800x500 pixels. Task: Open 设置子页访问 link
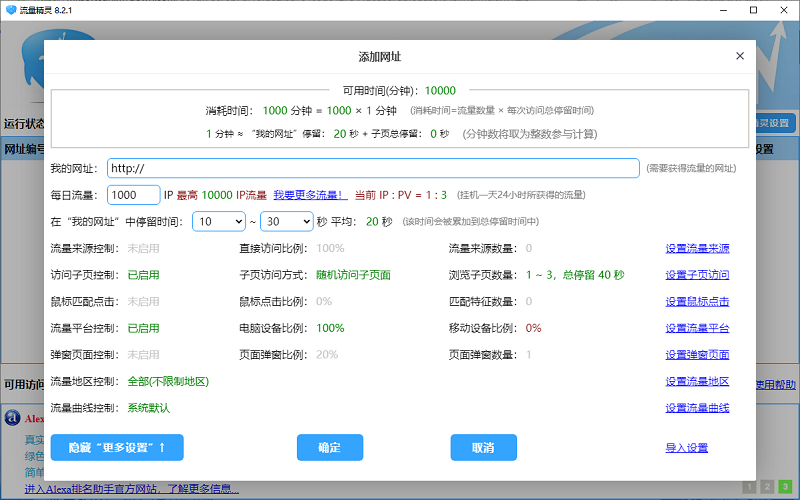697,275
